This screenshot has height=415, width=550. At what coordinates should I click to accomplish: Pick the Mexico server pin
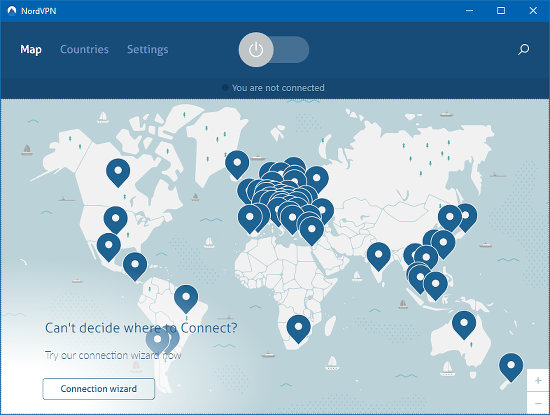(109, 246)
